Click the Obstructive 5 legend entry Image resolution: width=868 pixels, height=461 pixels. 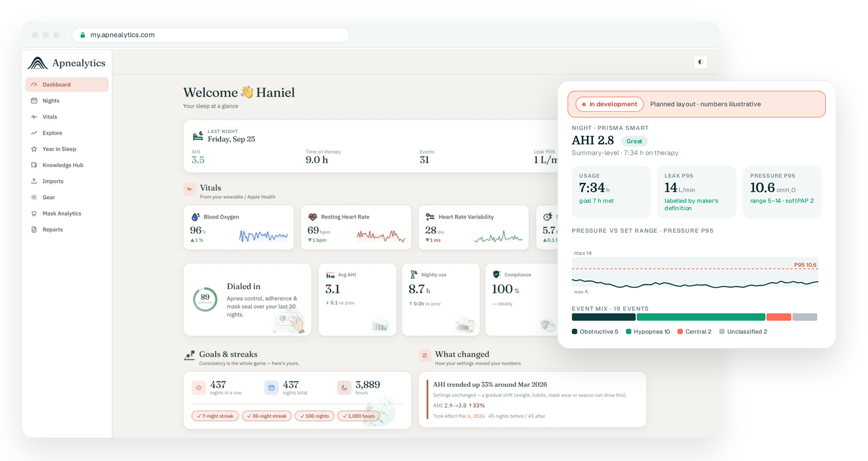coord(595,331)
